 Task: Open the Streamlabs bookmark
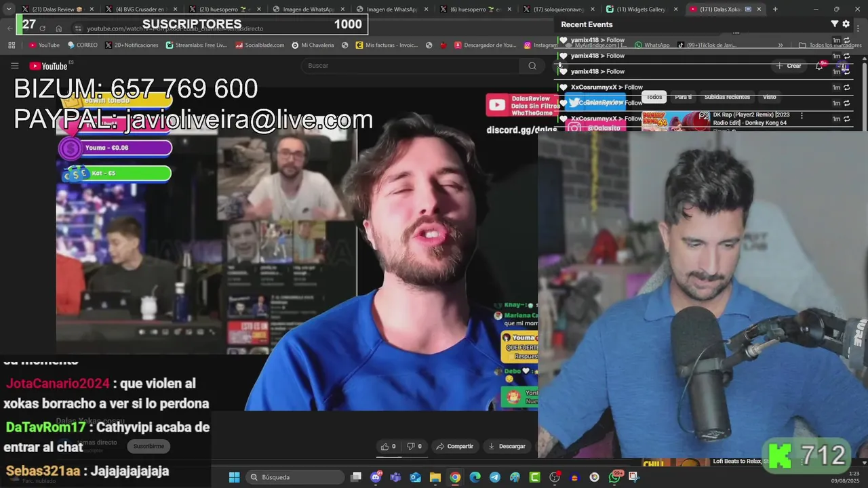tap(196, 45)
